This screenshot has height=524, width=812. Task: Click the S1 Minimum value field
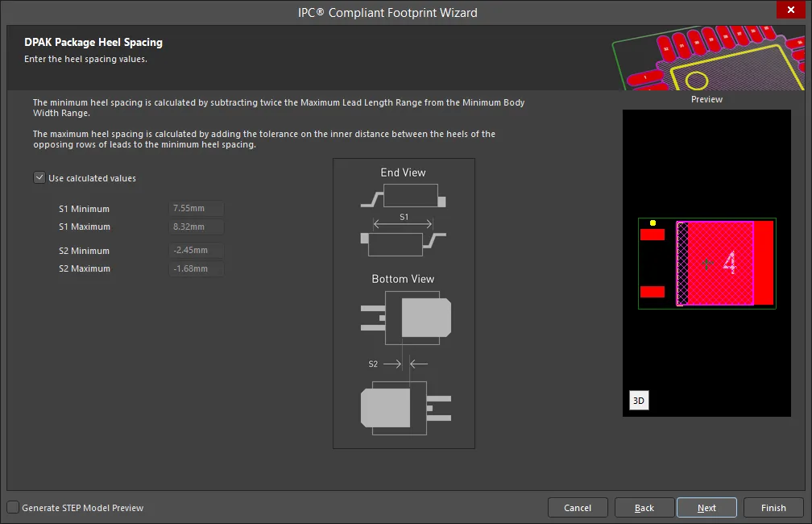(197, 208)
